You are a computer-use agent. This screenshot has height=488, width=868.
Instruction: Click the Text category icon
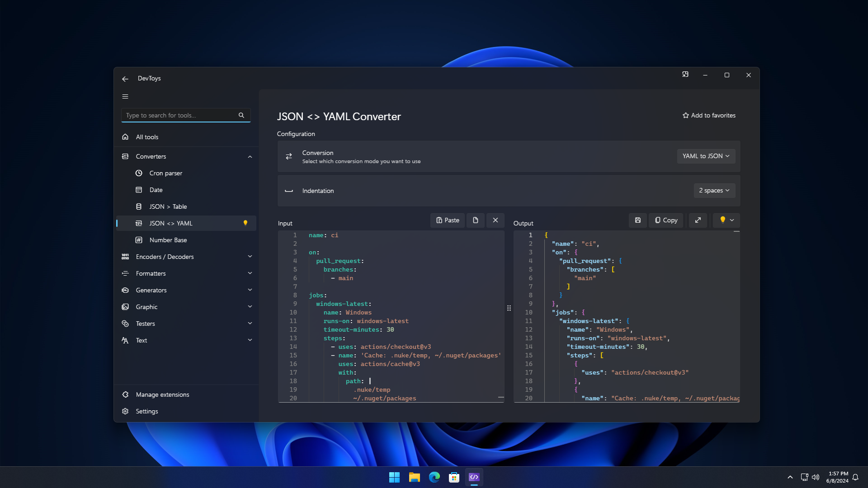pos(125,340)
